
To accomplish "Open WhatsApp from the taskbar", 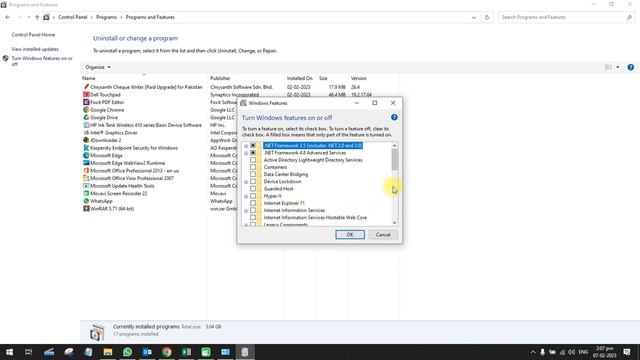I will 127,352.
